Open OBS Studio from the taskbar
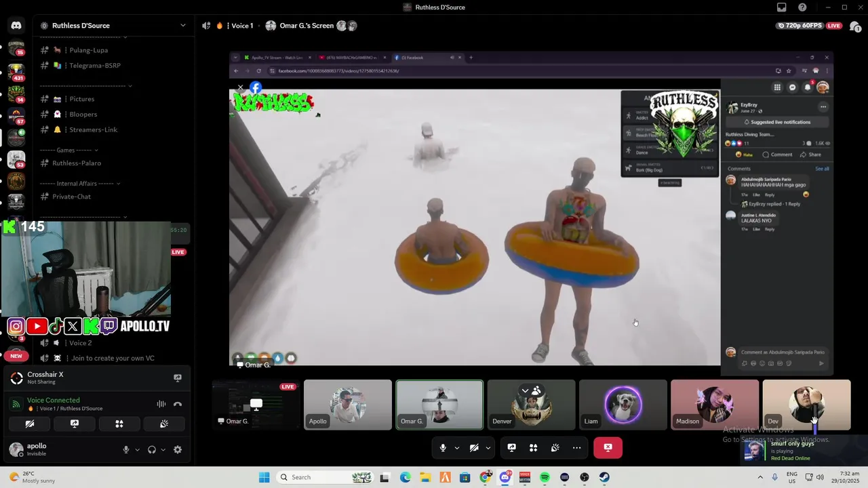The width and height of the screenshot is (868, 488). click(x=585, y=477)
